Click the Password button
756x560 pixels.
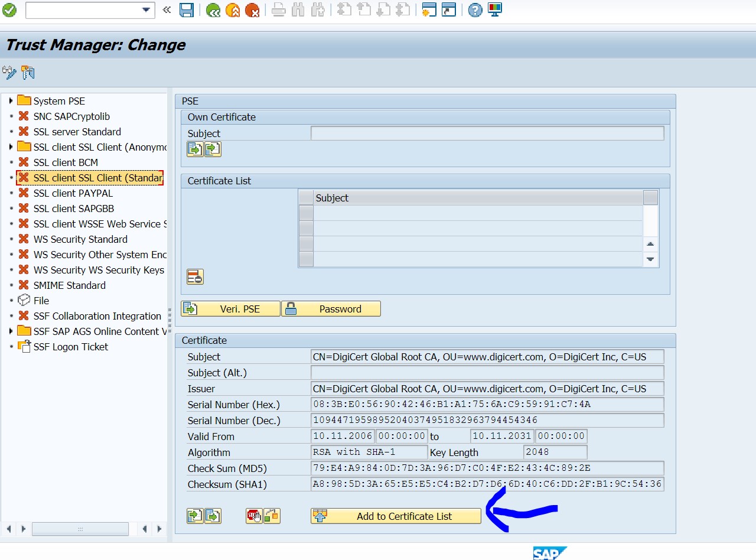tap(331, 309)
